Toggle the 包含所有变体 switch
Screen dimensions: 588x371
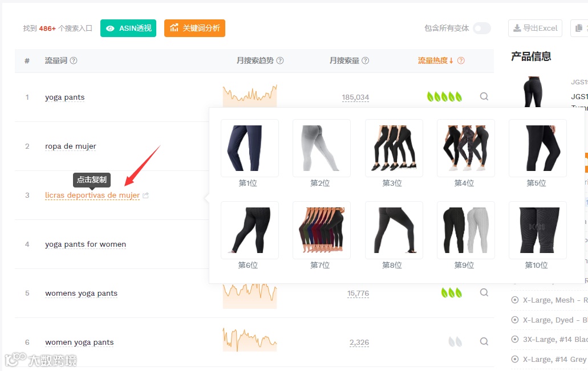[x=481, y=28]
